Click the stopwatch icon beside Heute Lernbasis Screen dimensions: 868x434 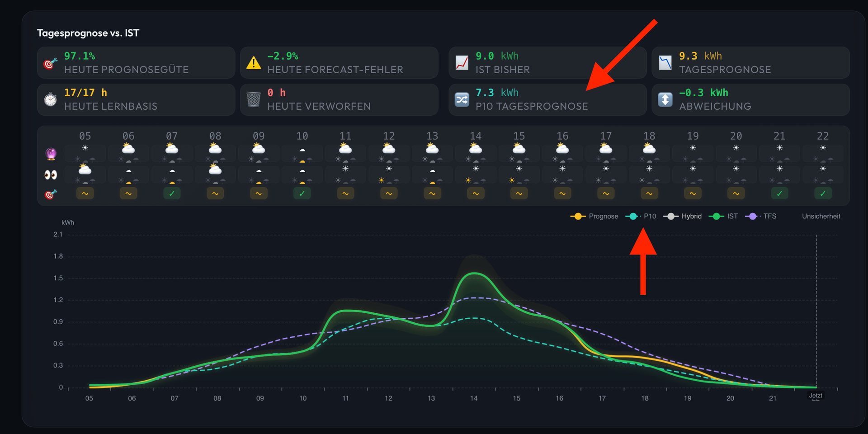coord(51,99)
